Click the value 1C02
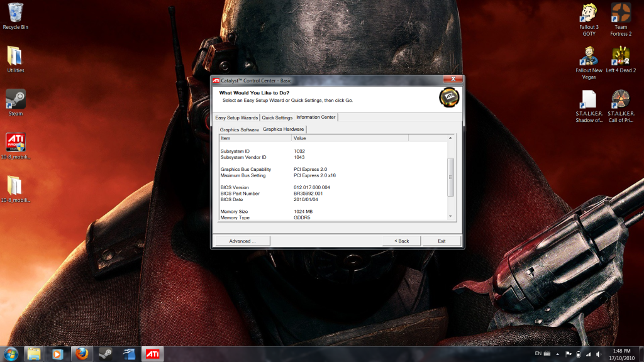Screen dimensions: 644x362 tap(299, 151)
